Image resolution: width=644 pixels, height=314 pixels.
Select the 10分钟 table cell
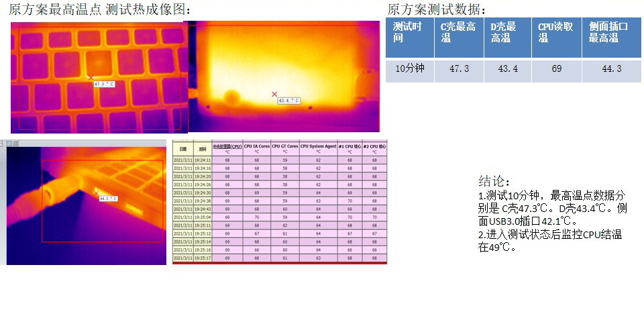pyautogui.click(x=409, y=68)
